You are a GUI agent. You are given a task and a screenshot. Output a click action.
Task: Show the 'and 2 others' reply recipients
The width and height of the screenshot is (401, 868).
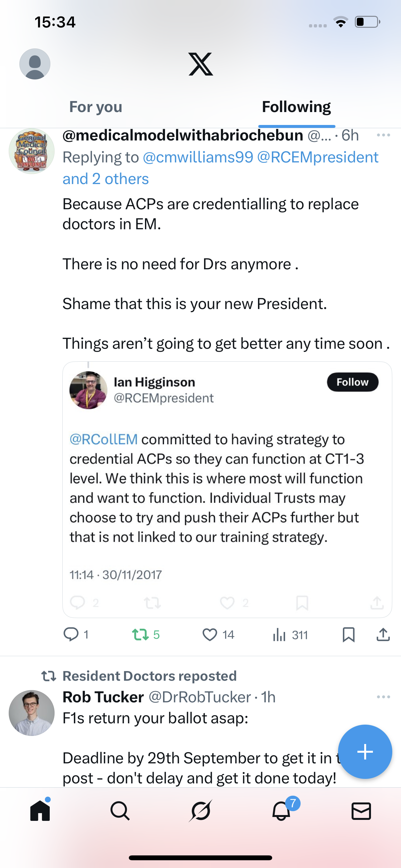pos(106,179)
